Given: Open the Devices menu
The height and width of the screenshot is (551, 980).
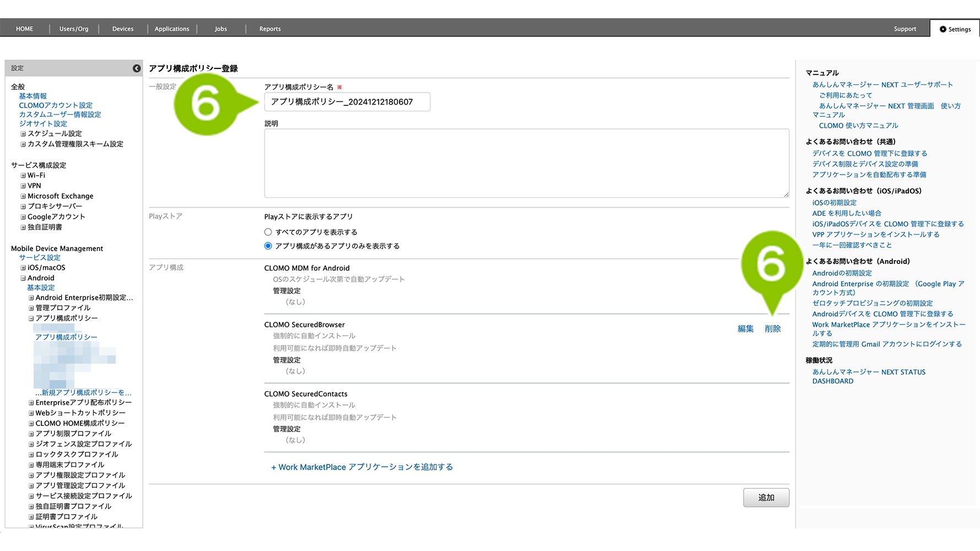Looking at the screenshot, I should pyautogui.click(x=123, y=29).
